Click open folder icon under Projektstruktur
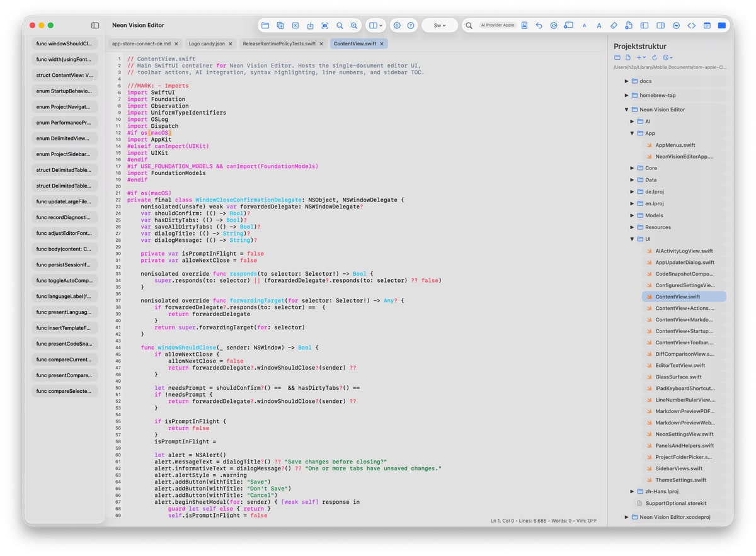756x556 pixels. pyautogui.click(x=617, y=57)
